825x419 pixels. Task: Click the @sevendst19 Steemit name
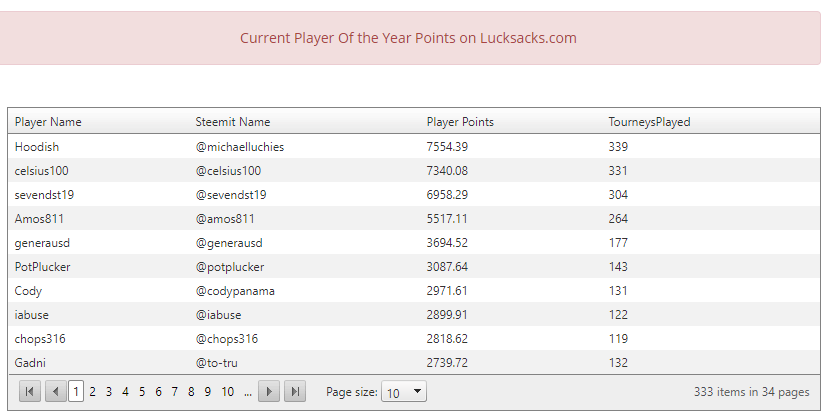click(x=231, y=195)
